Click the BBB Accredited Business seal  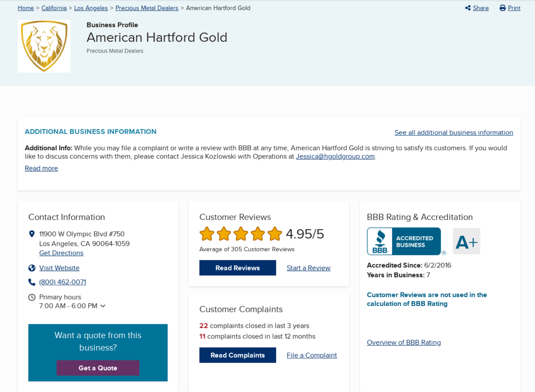click(x=404, y=241)
